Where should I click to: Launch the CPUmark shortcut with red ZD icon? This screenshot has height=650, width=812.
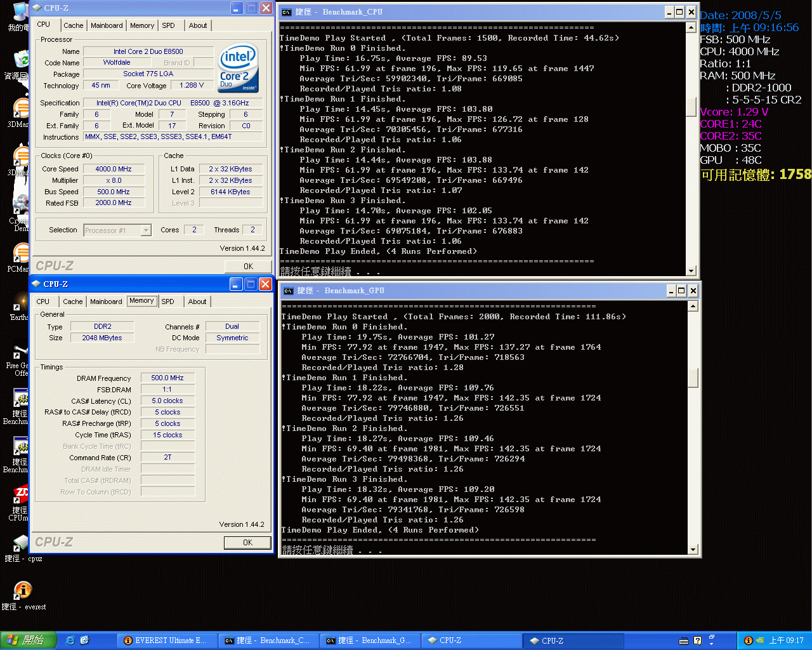[x=19, y=503]
